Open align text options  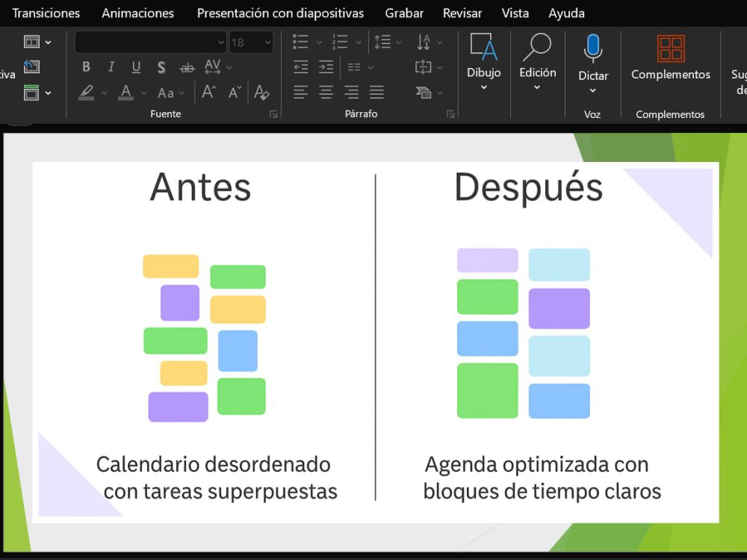[x=429, y=67]
